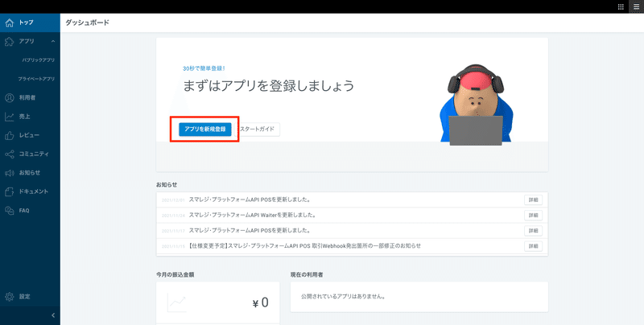Click the FAQ chat bubbles icon

[10, 211]
